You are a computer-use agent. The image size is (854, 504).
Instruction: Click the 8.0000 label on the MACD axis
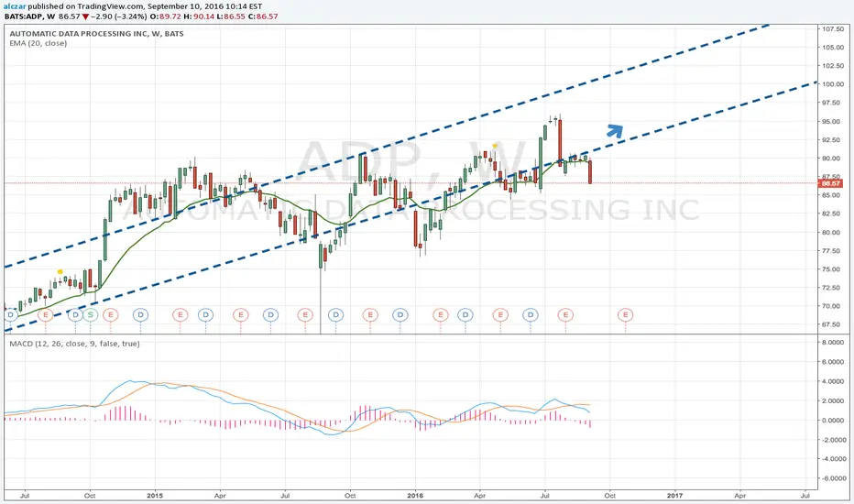click(833, 342)
